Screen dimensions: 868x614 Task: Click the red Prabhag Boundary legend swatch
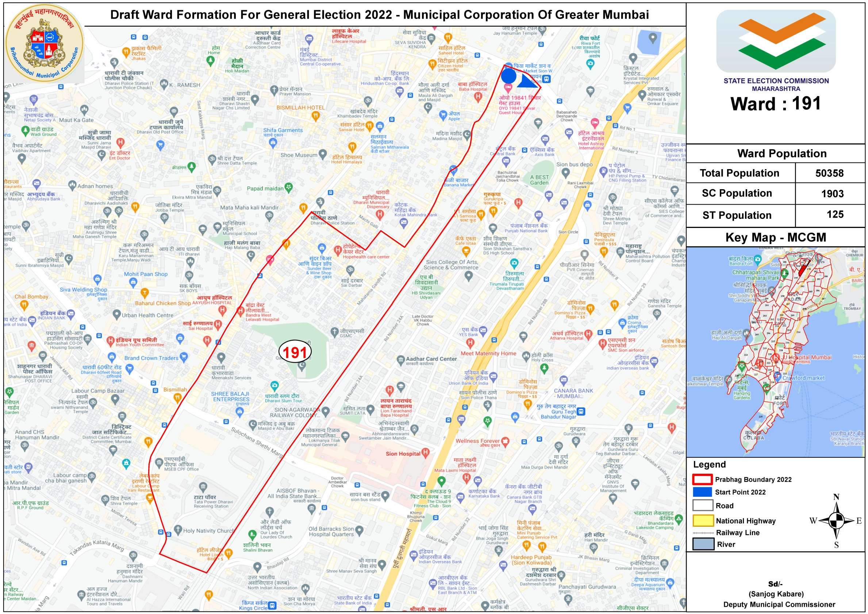click(702, 479)
